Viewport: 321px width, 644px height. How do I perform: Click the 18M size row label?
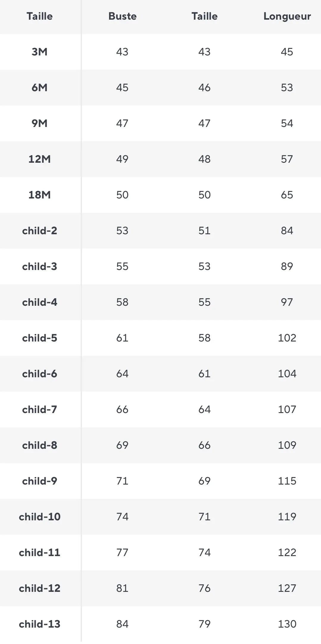point(40,195)
